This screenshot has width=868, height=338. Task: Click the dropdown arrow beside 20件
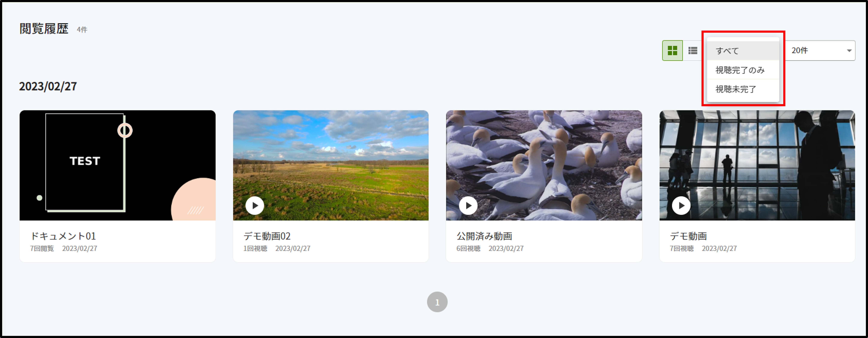[849, 51]
